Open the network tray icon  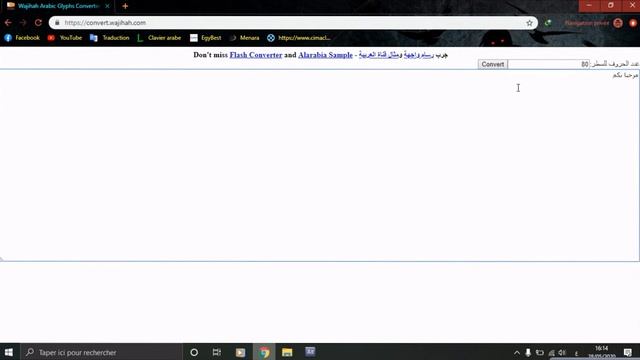pos(551,353)
